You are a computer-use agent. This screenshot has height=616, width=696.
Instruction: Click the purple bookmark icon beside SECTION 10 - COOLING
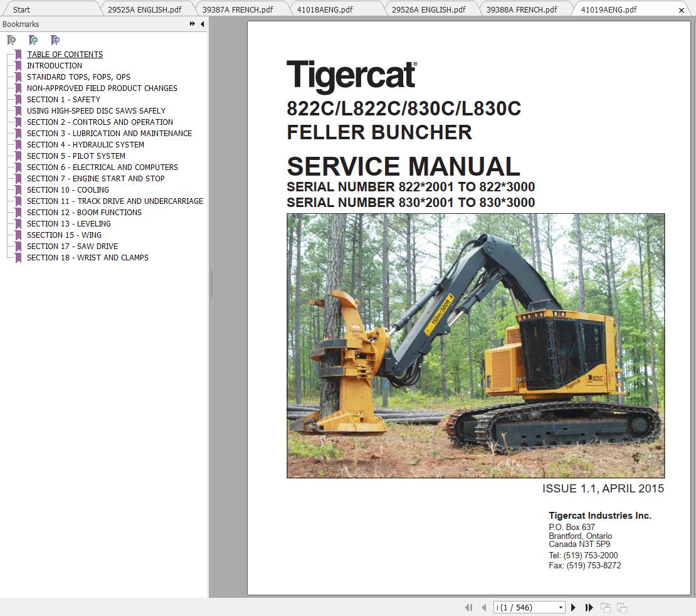pyautogui.click(x=18, y=189)
